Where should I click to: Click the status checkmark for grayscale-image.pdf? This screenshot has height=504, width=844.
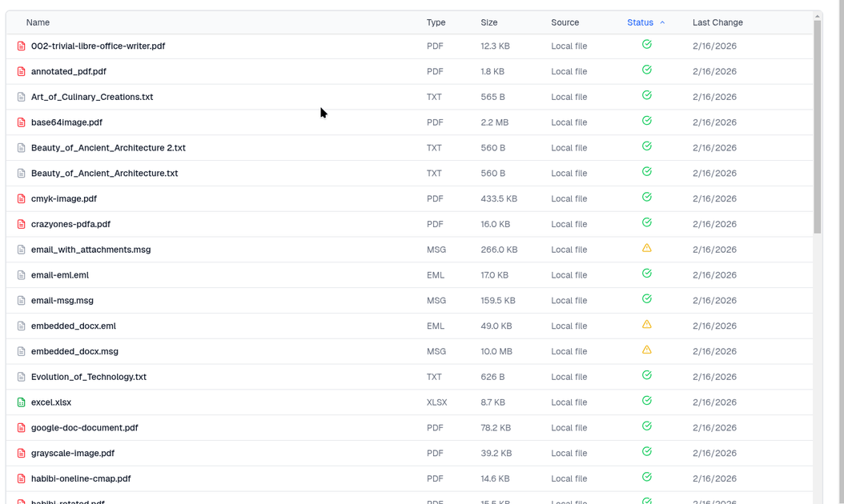(x=646, y=452)
